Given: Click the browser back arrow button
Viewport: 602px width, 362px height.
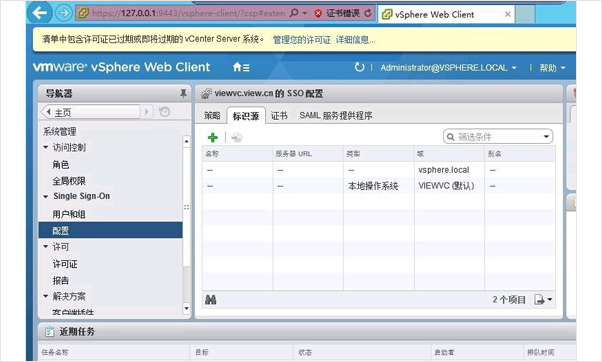Looking at the screenshot, I should pyautogui.click(x=40, y=13).
